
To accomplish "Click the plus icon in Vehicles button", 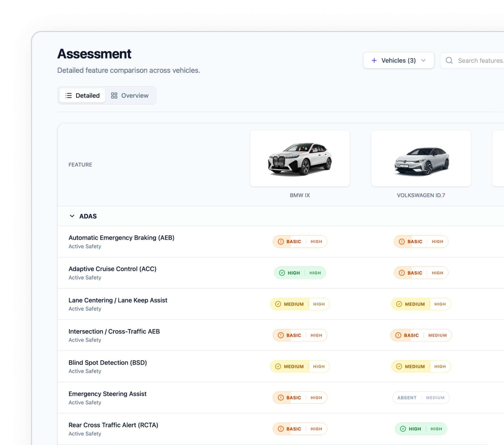I will (x=374, y=60).
